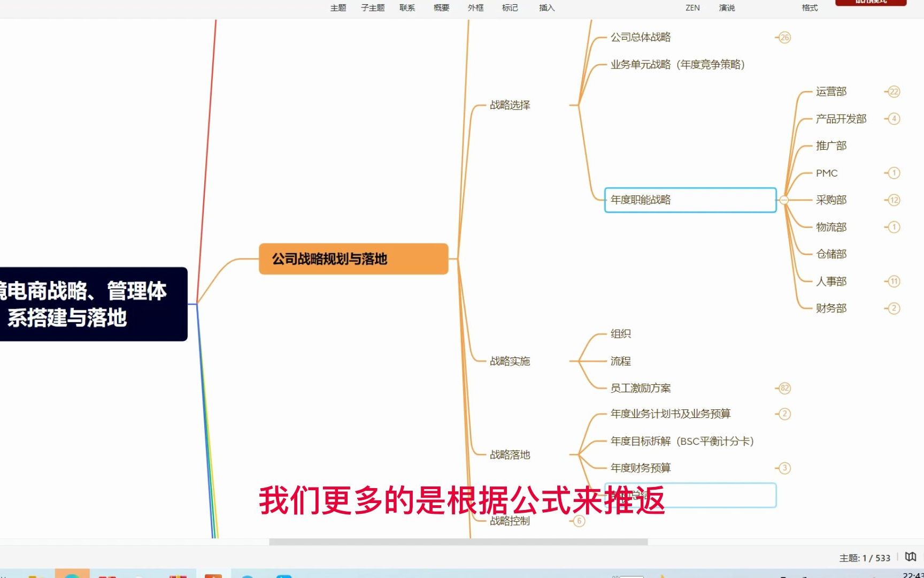The width and height of the screenshot is (924, 578).
Task: Click the 标记 (Marker) toolbar icon
Action: click(x=510, y=7)
